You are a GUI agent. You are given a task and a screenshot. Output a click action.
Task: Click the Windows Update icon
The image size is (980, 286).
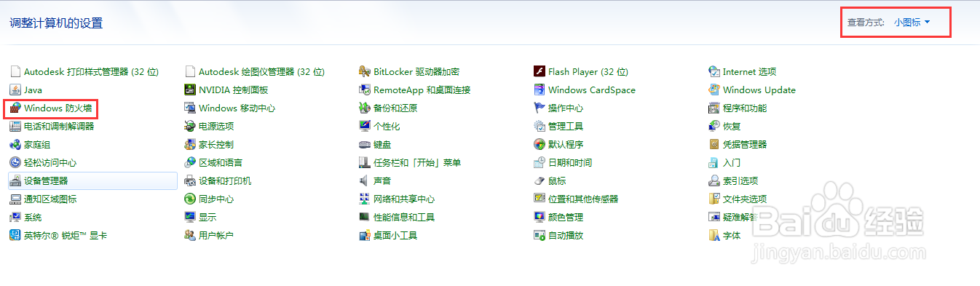click(714, 90)
